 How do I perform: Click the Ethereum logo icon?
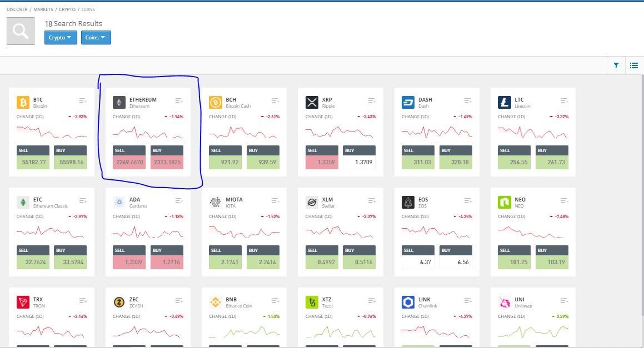[119, 102]
